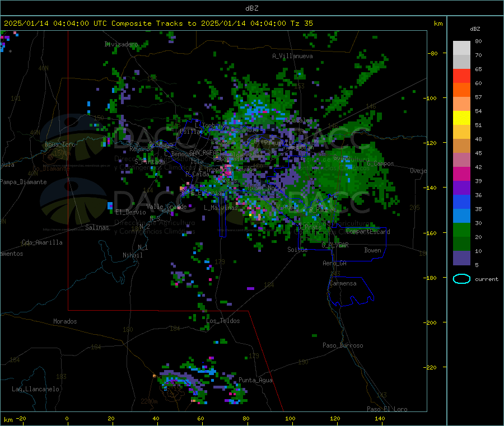
Task: Click the 80 dBZ white legend swatch
Action: click(x=461, y=48)
